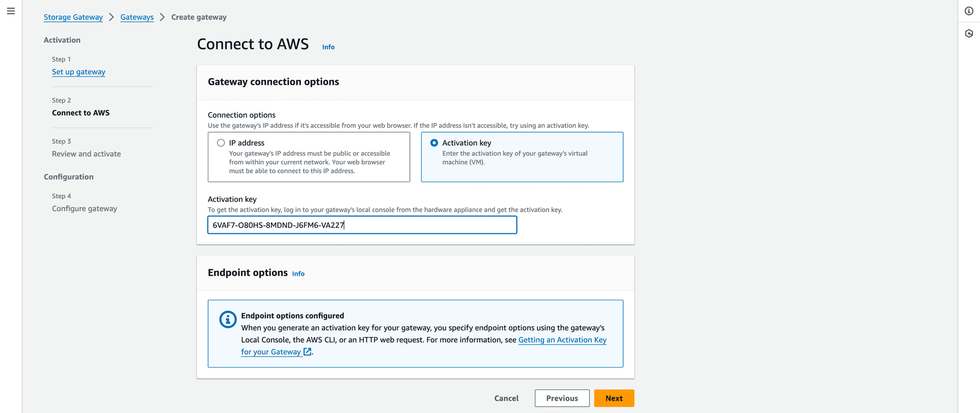Open Info link beside Connect to AWS

click(x=328, y=47)
